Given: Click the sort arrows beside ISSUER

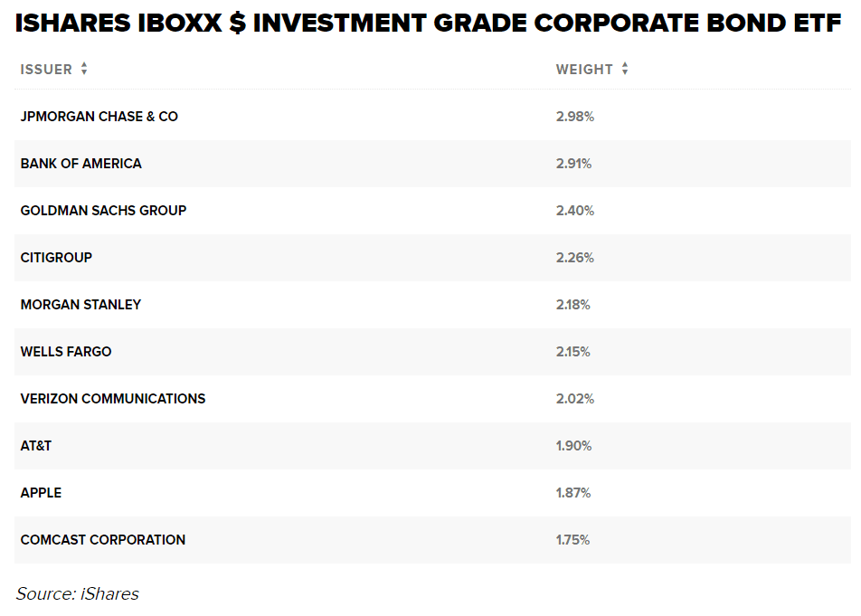Looking at the screenshot, I should pos(84,69).
